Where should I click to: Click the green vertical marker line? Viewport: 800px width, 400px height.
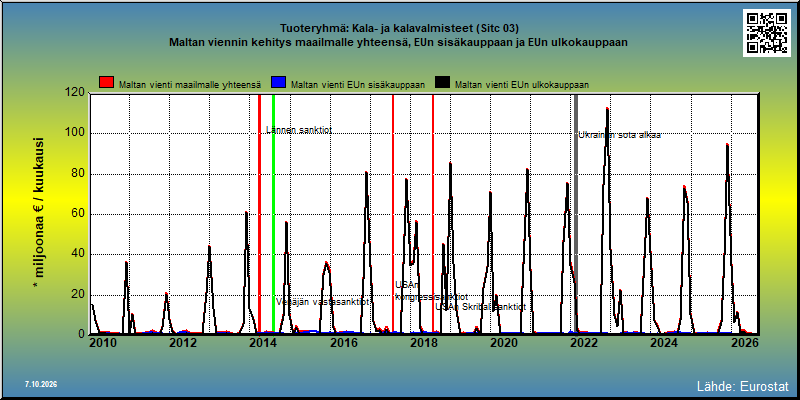(273, 214)
